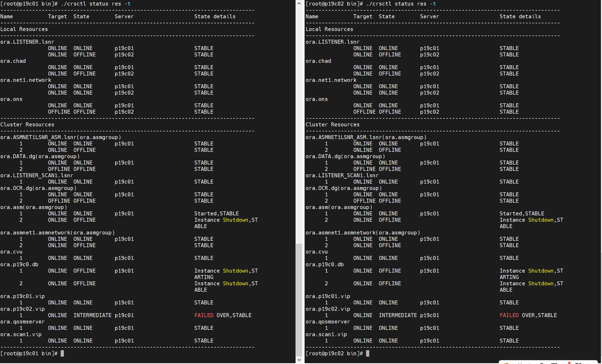Click the empty scrollbar track above thumb
Image resolution: width=602 pixels, height=364 pixels.
(299, 125)
